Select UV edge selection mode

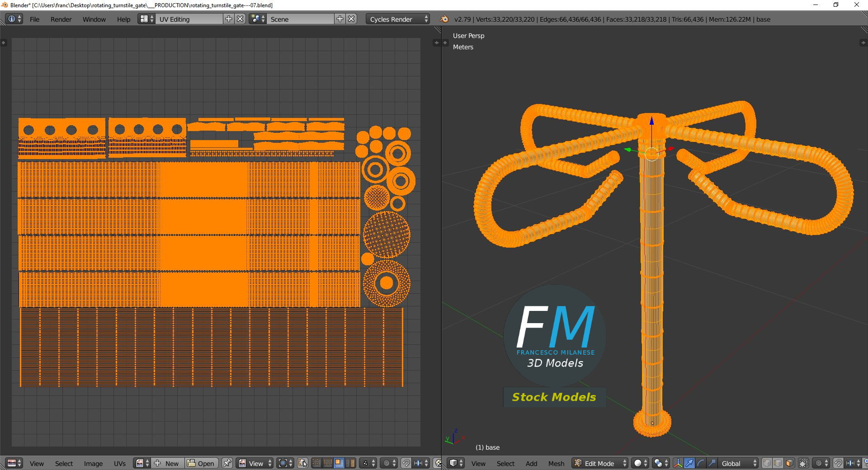(x=328, y=463)
